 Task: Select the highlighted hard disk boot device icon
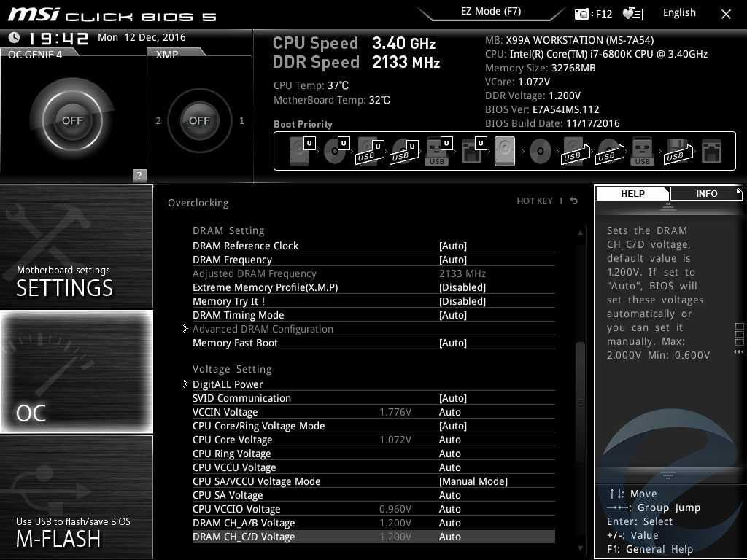(x=505, y=152)
